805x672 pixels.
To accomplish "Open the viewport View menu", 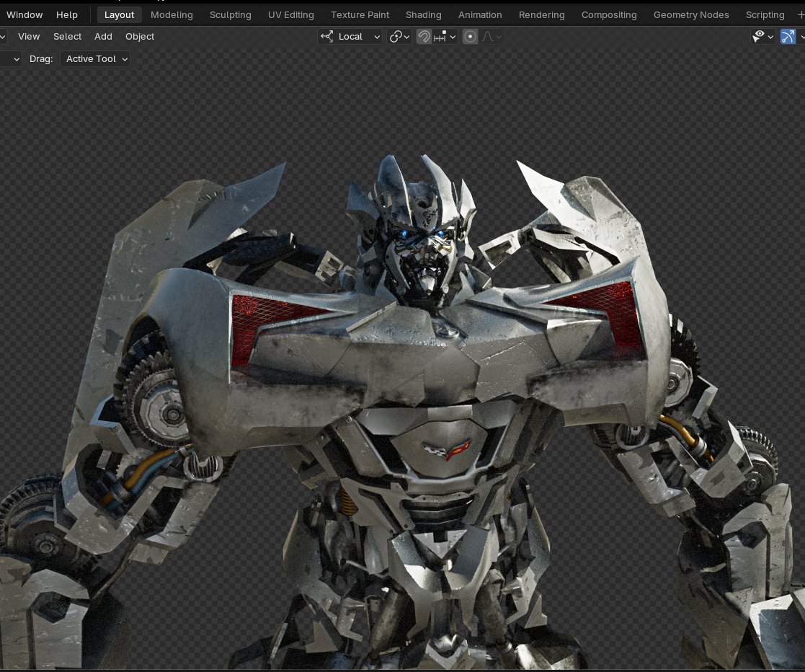I will [29, 37].
